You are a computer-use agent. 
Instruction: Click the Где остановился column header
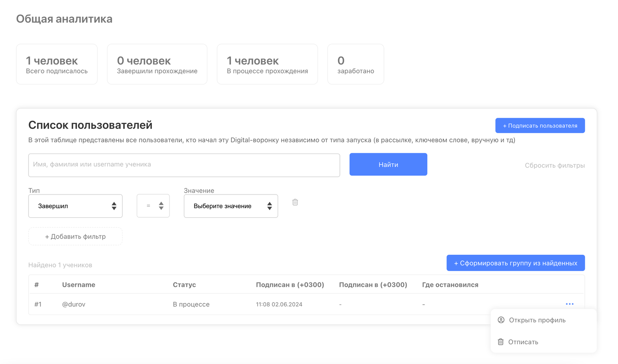(x=450, y=284)
